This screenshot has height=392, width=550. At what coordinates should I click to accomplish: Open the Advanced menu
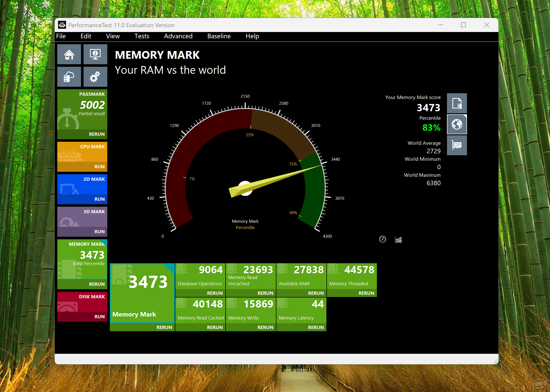[x=178, y=36]
